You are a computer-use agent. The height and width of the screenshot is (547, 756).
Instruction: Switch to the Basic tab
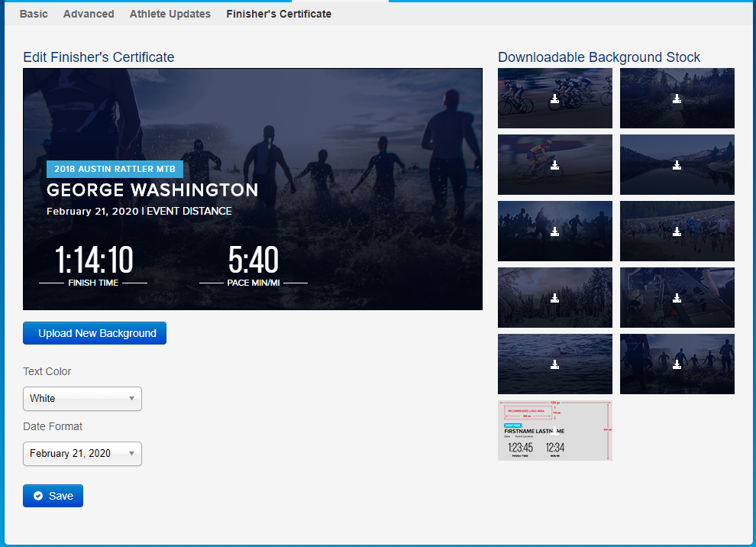34,14
